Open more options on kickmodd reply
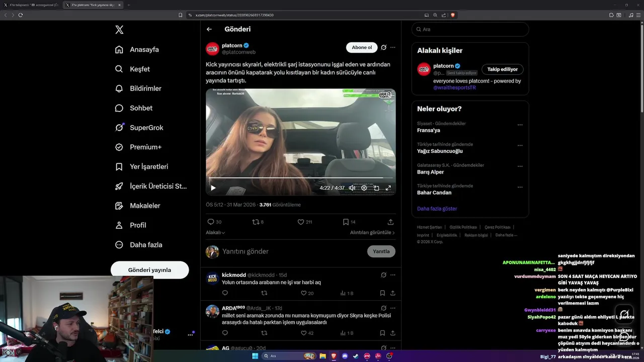Image resolution: width=644 pixels, height=362 pixels. 393,275
